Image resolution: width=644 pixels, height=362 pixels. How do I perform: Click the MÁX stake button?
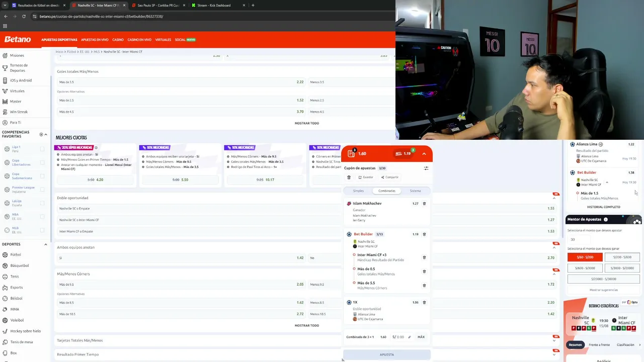pyautogui.click(x=421, y=337)
